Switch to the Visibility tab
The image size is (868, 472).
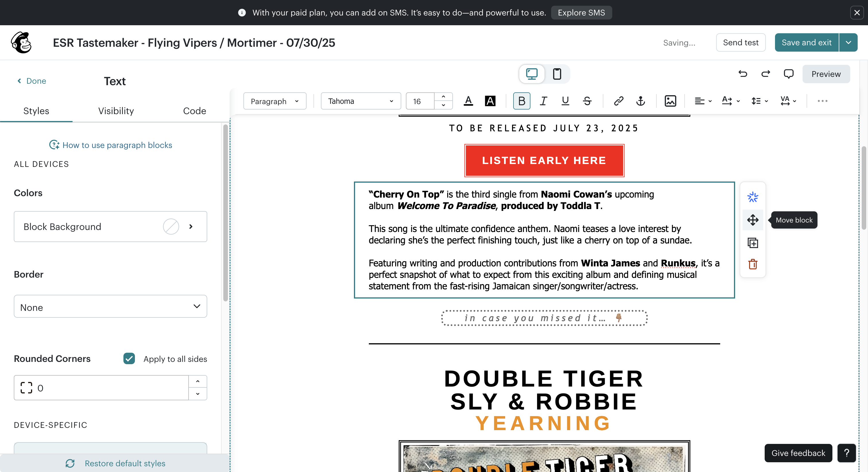coord(116,111)
